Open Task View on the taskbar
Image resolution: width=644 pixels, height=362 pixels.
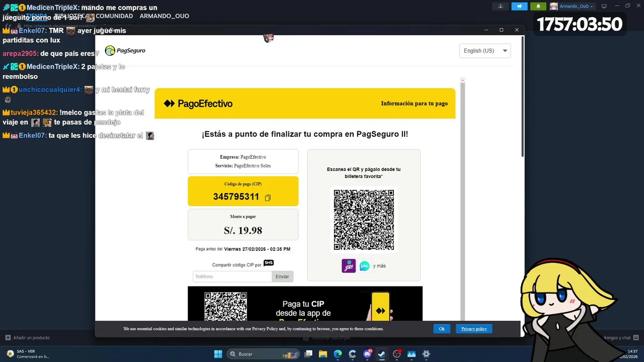tap(308, 354)
